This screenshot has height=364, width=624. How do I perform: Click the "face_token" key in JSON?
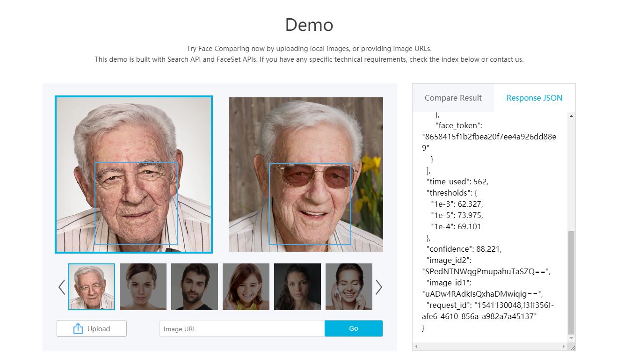[x=458, y=125]
